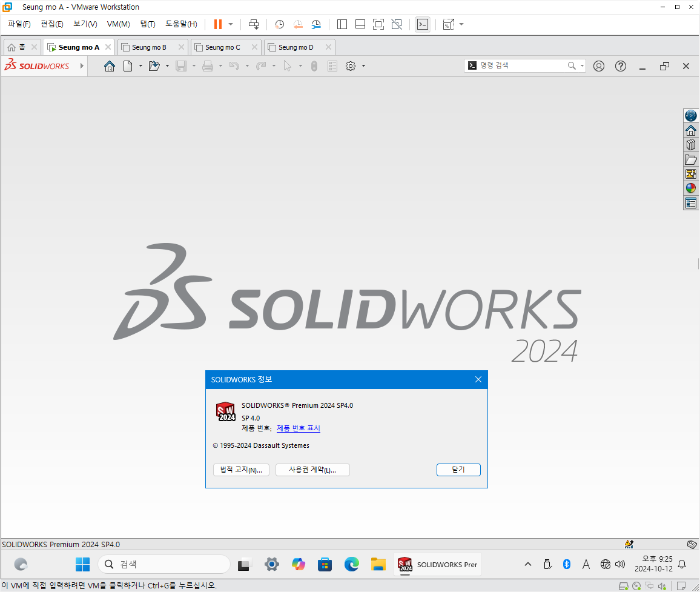Click SOLIDWORKS Premium taskbar button

click(x=437, y=564)
